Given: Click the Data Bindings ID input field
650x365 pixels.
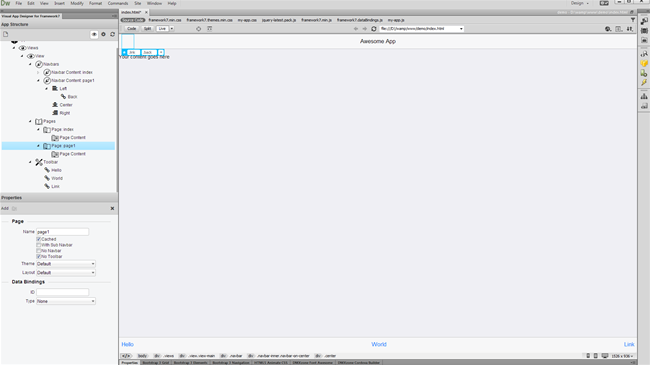Looking at the screenshot, I should tap(63, 292).
